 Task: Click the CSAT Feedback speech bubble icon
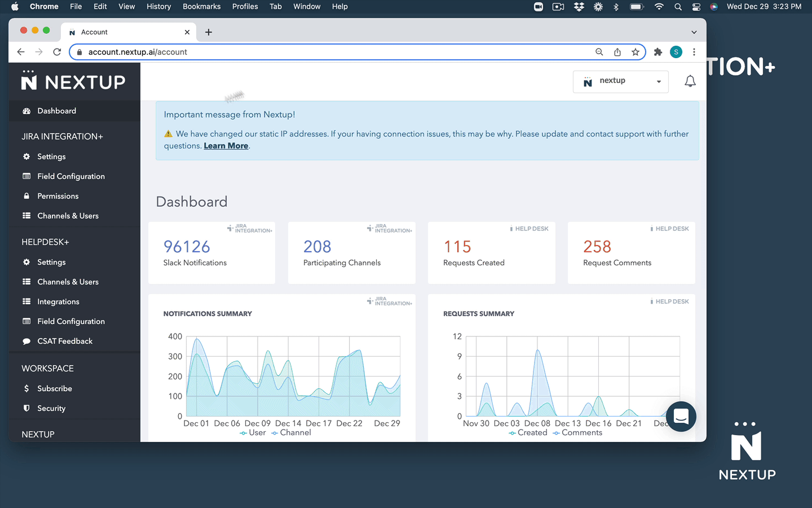pyautogui.click(x=27, y=341)
